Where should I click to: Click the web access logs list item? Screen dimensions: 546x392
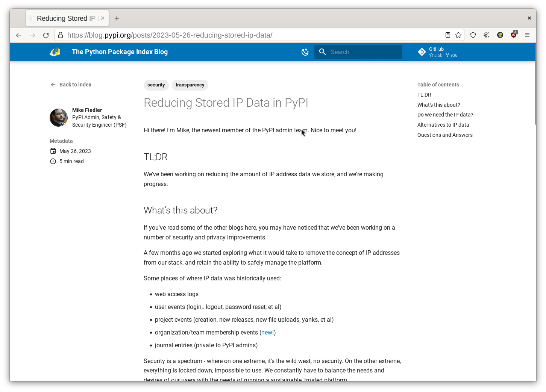[177, 294]
